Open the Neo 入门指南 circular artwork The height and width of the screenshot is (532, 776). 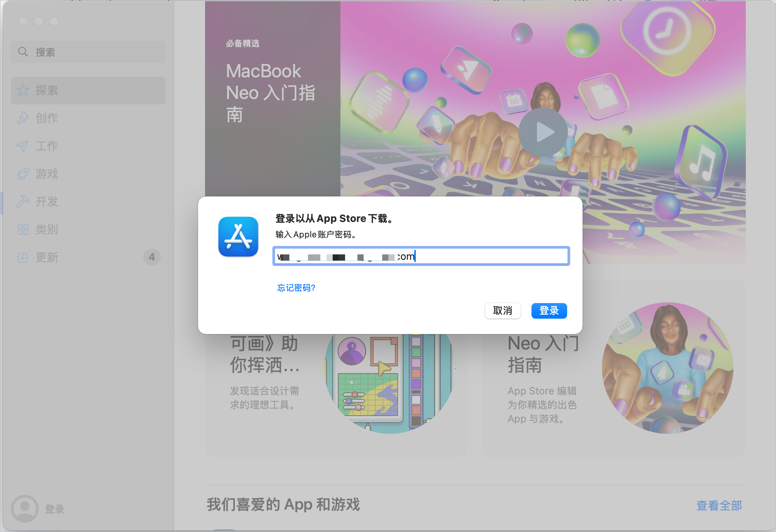[x=667, y=368]
